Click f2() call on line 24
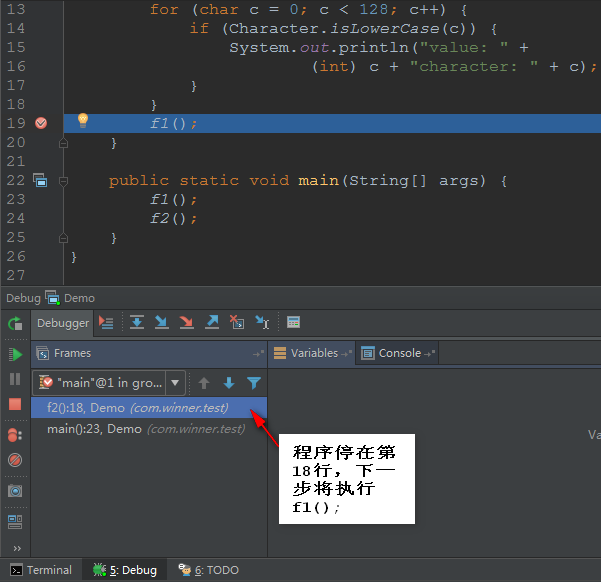This screenshot has height=582, width=601. 173,219
